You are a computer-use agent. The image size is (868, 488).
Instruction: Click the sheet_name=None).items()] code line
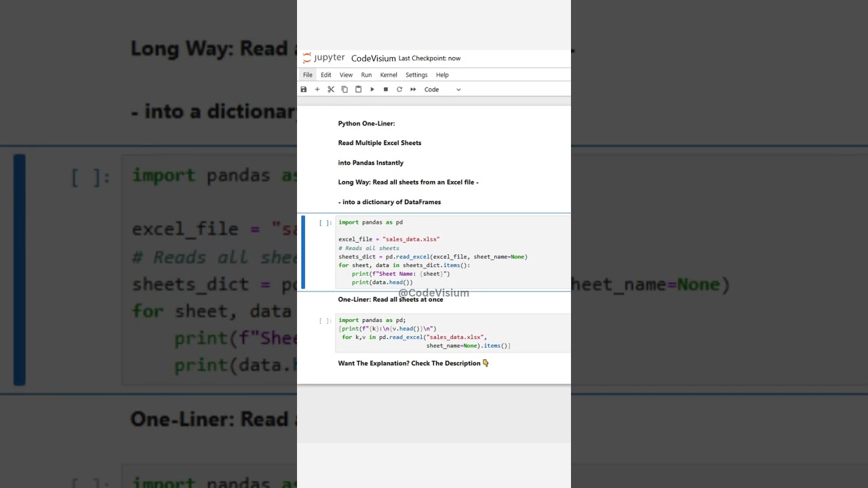(469, 346)
